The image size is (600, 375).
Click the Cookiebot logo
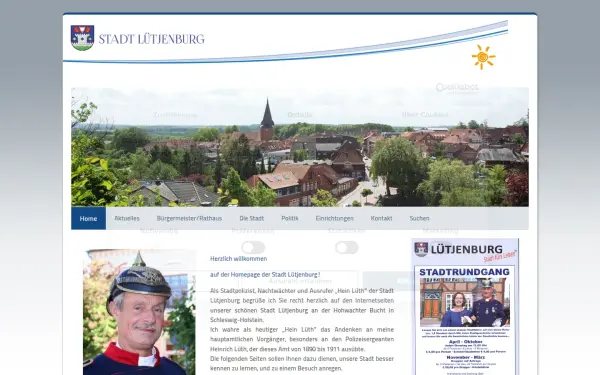[x=457, y=88]
